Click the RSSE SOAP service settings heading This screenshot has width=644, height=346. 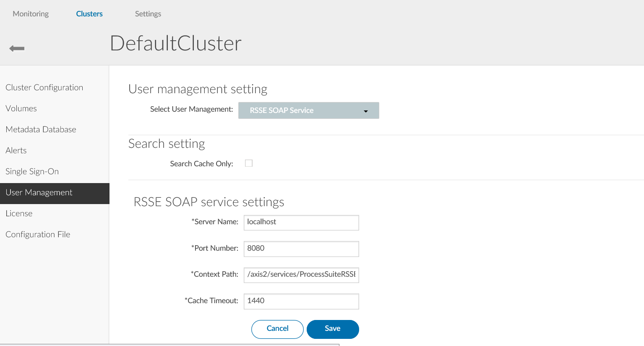coord(209,202)
